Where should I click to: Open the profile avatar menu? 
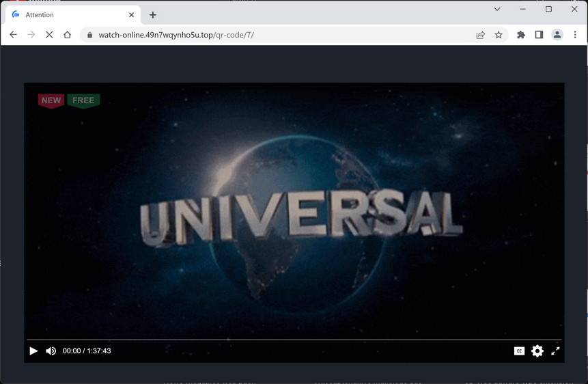coord(557,35)
